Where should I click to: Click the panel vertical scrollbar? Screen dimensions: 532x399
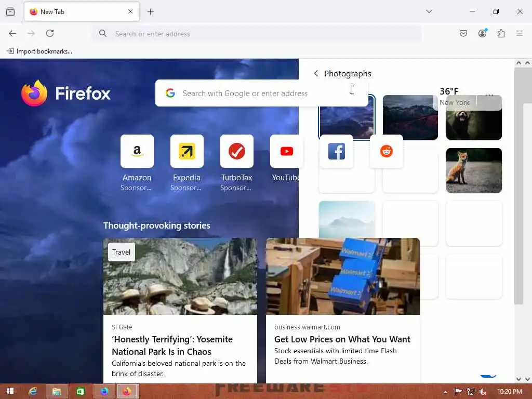tap(518, 186)
